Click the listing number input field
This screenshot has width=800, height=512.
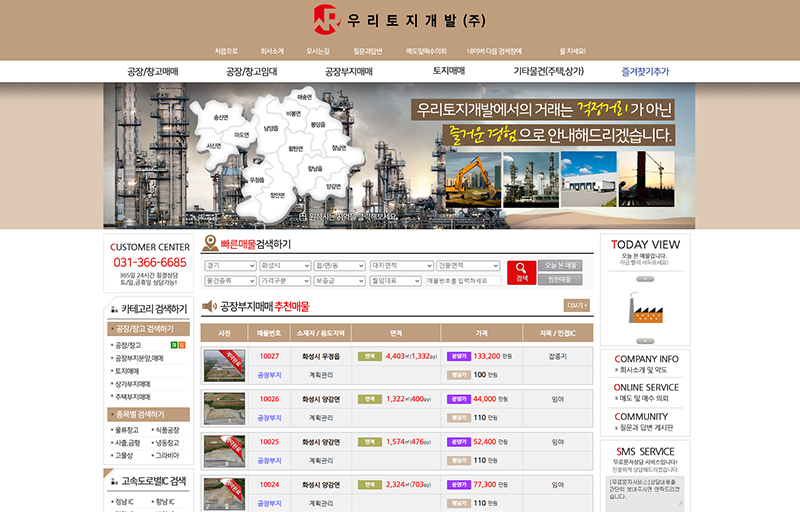(463, 281)
